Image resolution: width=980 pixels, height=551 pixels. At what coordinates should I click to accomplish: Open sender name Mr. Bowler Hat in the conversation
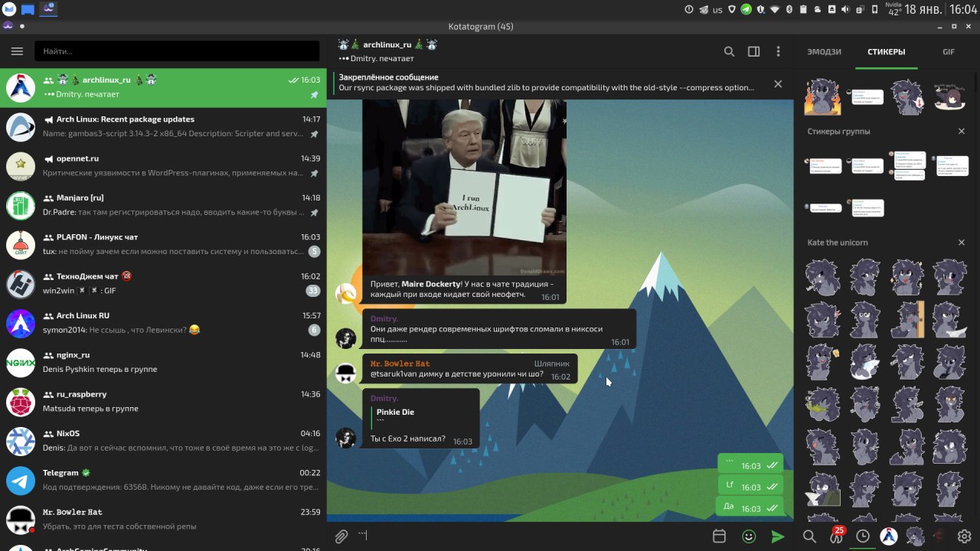point(400,364)
